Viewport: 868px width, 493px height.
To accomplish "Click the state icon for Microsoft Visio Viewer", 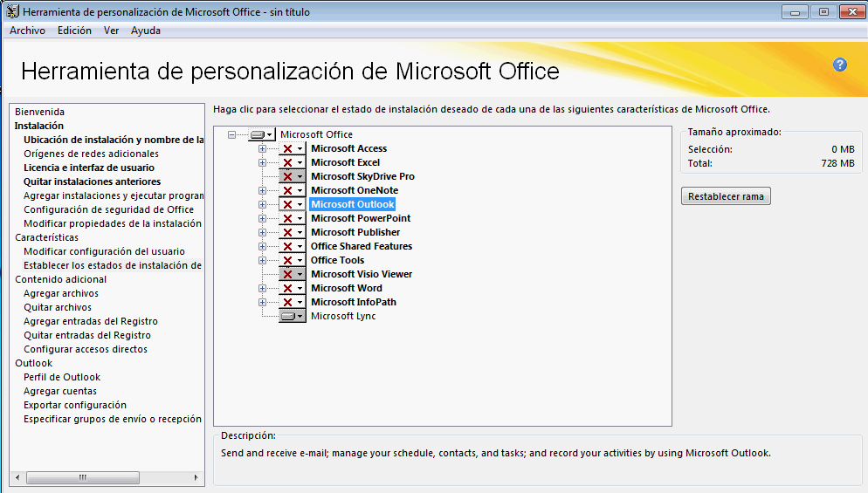I will tap(287, 274).
